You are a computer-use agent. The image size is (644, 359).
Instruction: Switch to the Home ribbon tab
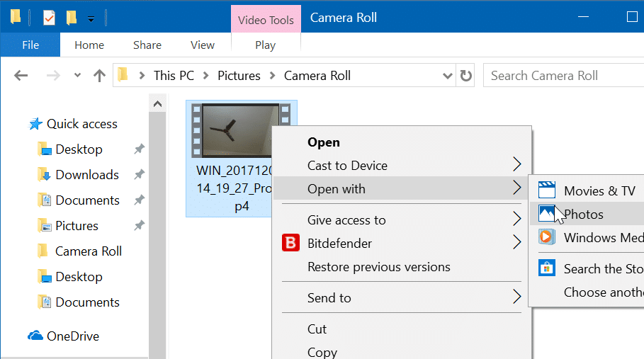click(89, 45)
